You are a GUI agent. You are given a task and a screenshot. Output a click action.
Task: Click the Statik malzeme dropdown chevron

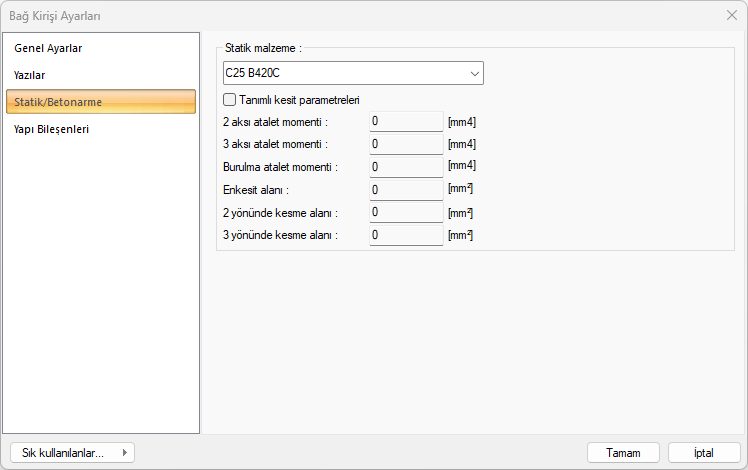(473, 73)
